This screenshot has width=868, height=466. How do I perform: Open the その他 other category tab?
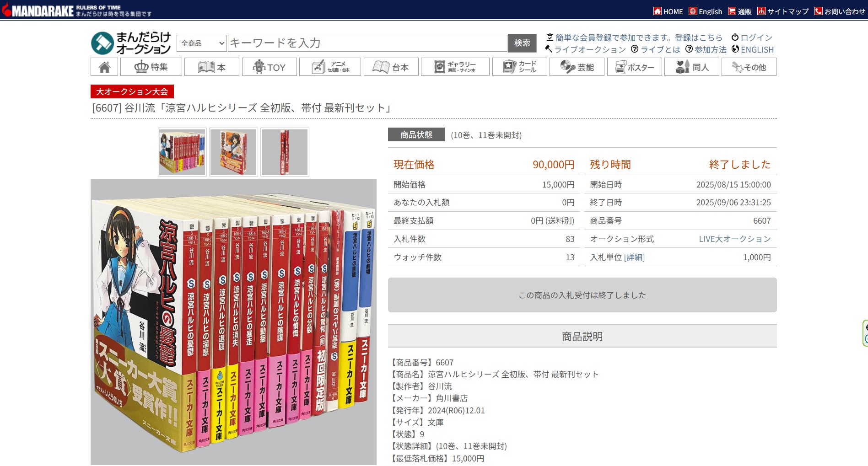pos(749,67)
